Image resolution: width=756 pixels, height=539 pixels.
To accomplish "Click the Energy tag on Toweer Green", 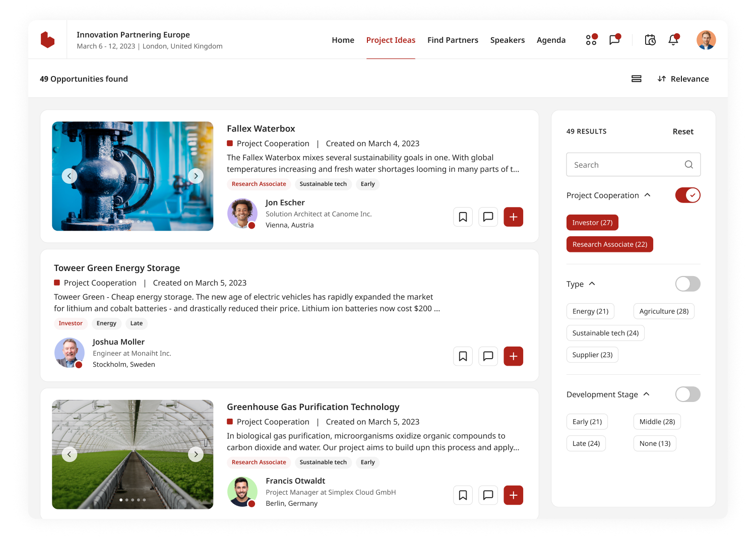I will click(106, 323).
